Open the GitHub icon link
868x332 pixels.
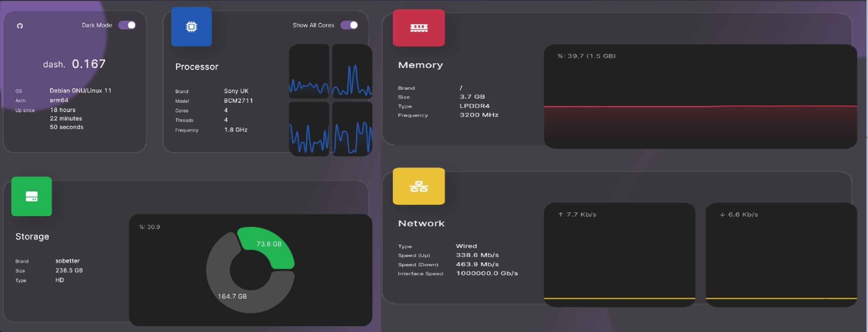tap(20, 26)
